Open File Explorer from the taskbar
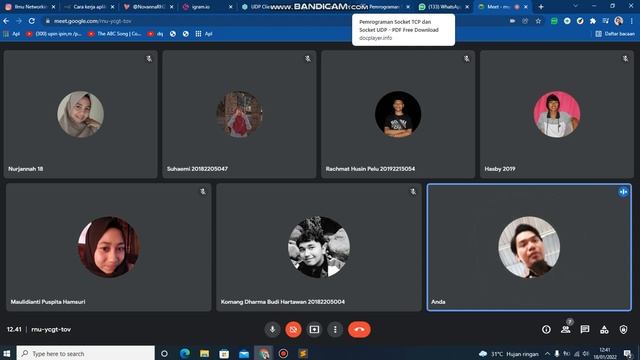Viewport: 640px width, 360px height. pos(204,353)
